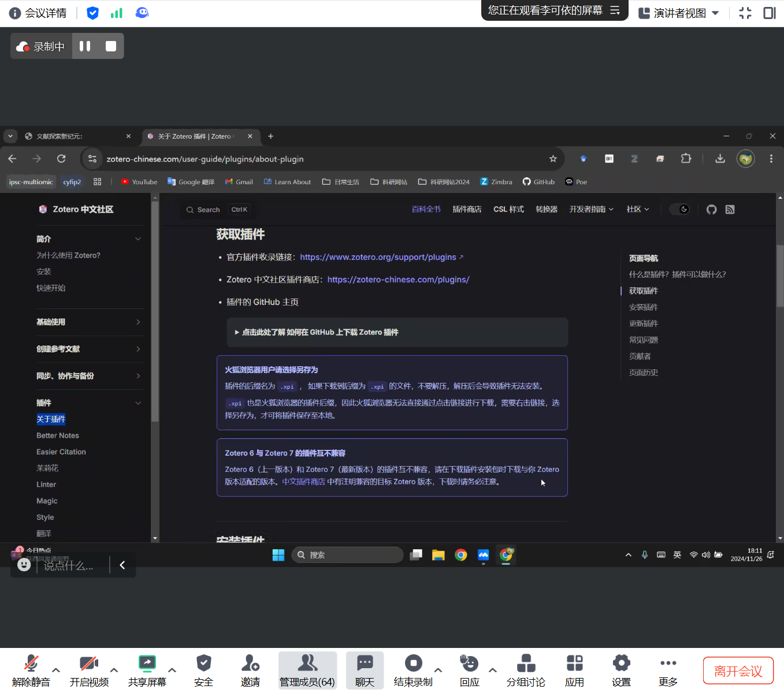Click the blue security shield icon
784x693 pixels.
click(92, 13)
